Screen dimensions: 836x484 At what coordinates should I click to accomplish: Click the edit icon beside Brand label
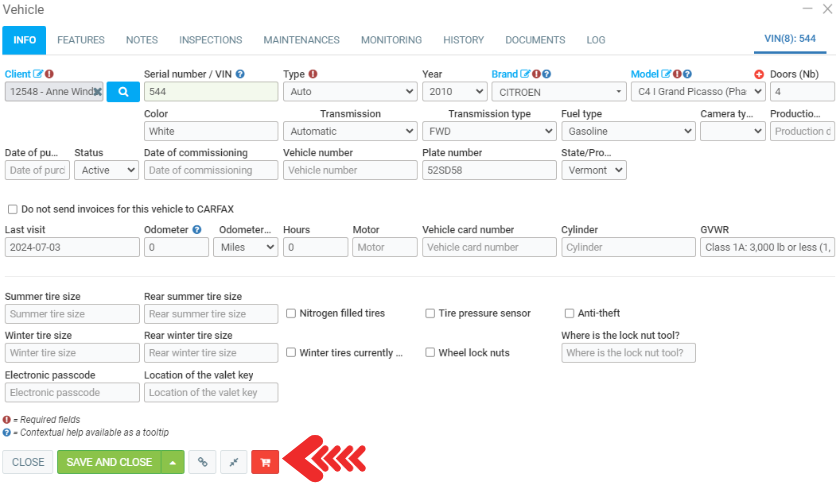pos(525,74)
